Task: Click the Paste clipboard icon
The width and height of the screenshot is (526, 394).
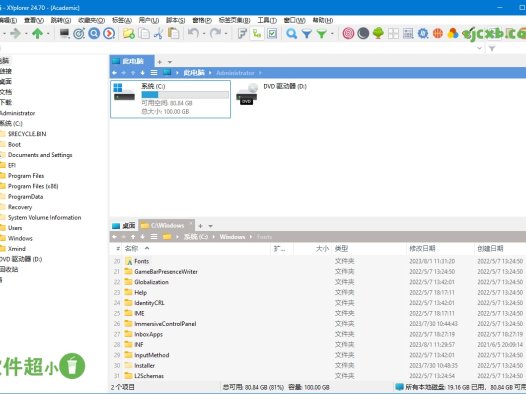Action: [173, 33]
